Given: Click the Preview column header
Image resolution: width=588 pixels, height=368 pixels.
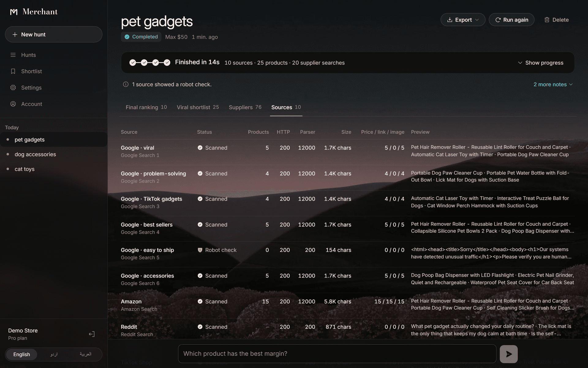Looking at the screenshot, I should pos(420,132).
